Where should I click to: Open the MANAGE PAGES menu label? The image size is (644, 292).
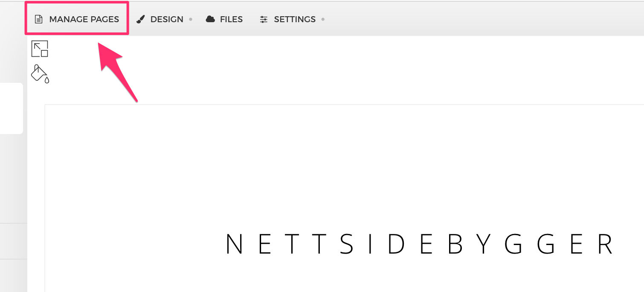[84, 19]
